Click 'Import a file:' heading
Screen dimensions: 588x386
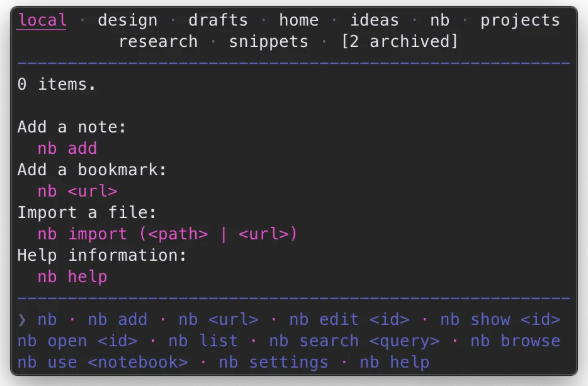coord(87,212)
